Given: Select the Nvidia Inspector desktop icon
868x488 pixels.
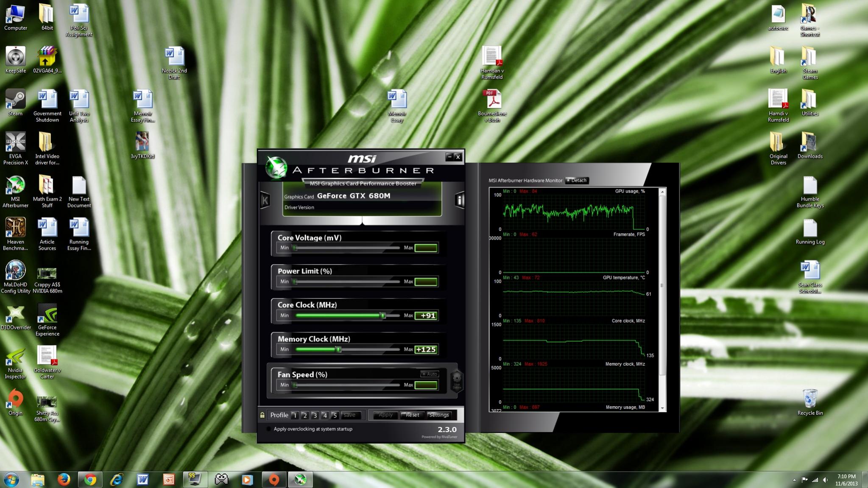Looking at the screenshot, I should [15, 363].
